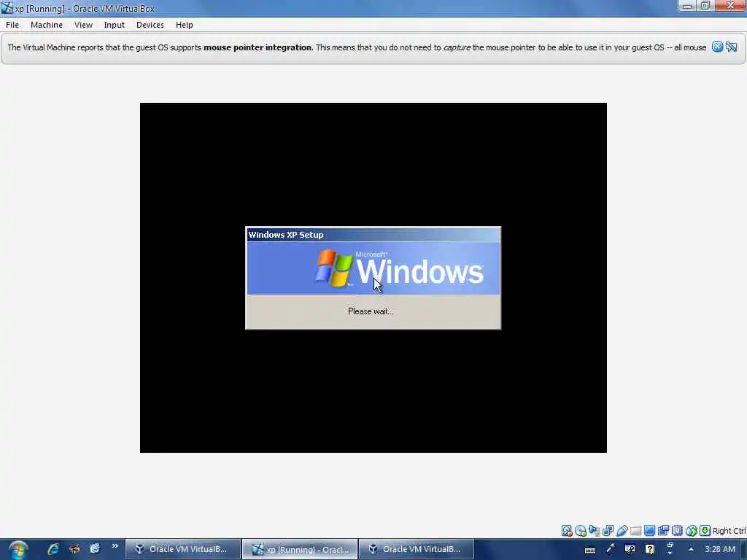Close the VirtualBox VM window
The height and width of the screenshot is (560, 747).
731,6
